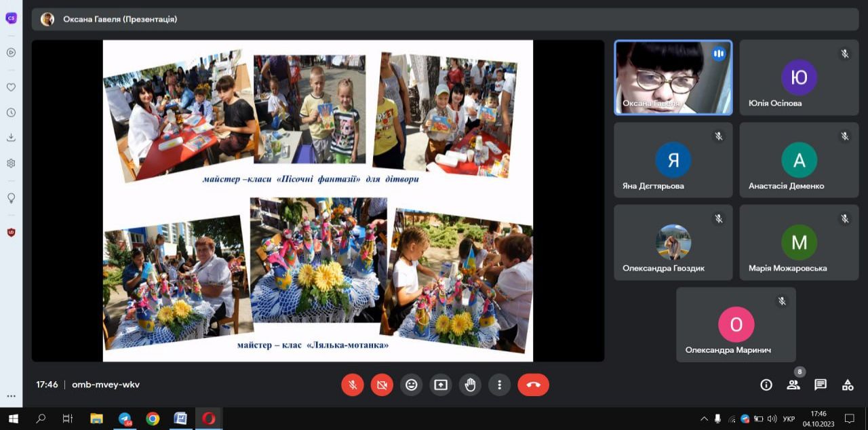Open the red shield extension icon in sidebar
This screenshot has height=430, width=868.
click(11, 233)
